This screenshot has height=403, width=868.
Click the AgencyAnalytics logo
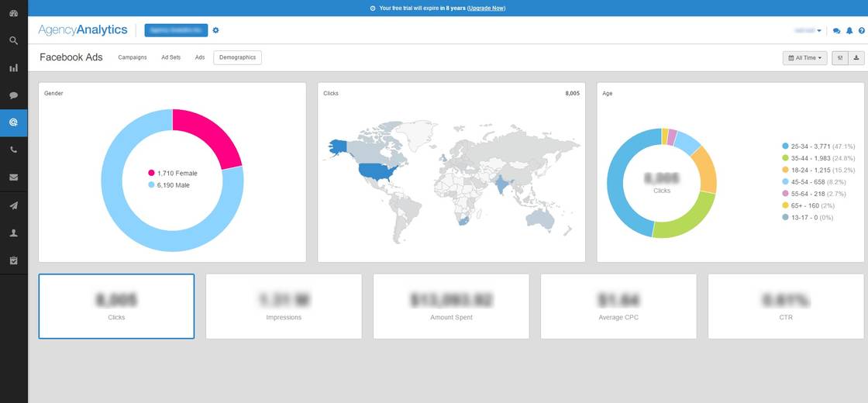tap(83, 30)
